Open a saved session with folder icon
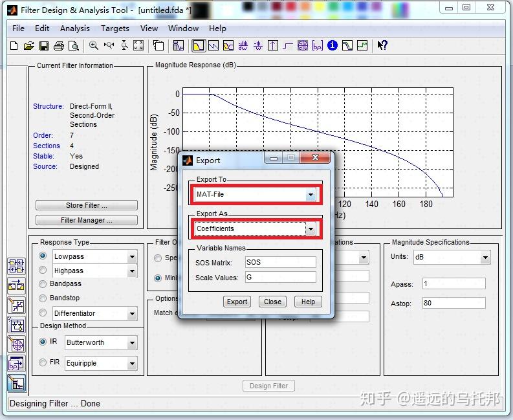The height and width of the screenshot is (420, 513). click(x=29, y=45)
